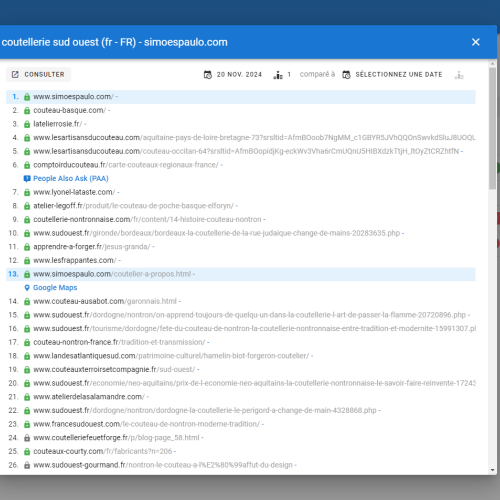Viewport: 500px width, 500px height.
Task: Click the Google Maps pin icon
Action: 27,288
